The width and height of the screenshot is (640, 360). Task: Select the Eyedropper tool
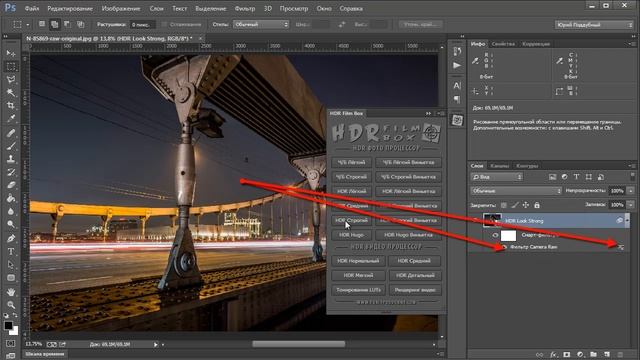11,119
